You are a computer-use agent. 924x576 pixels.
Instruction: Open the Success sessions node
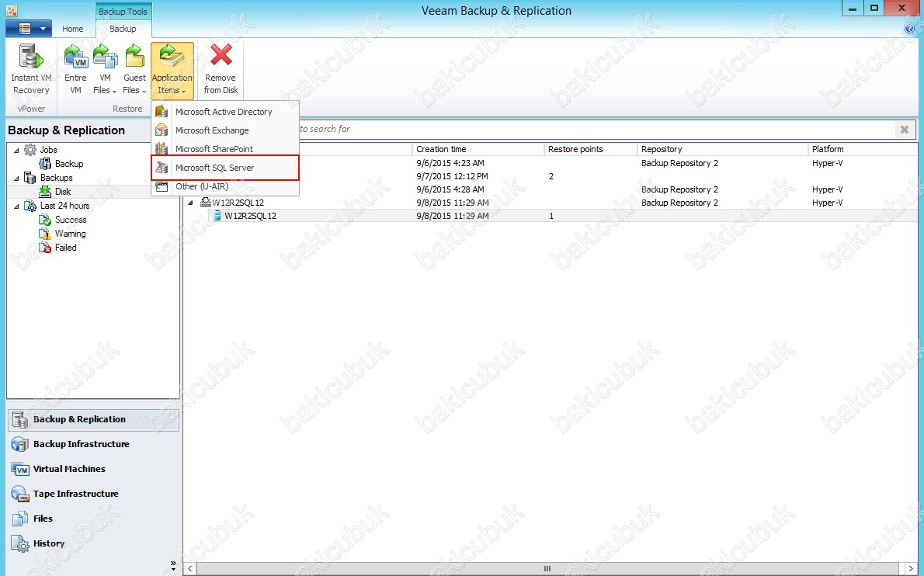(x=70, y=220)
